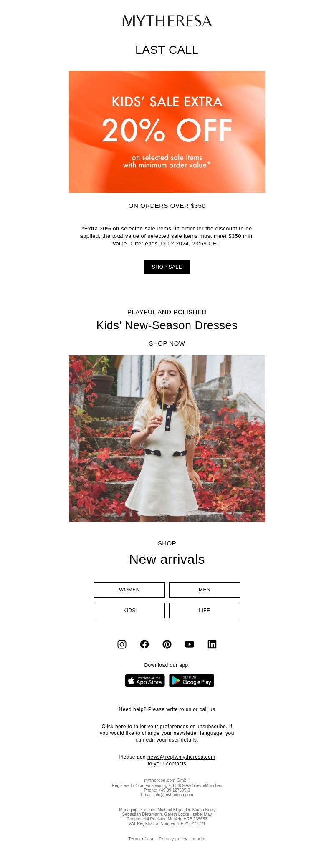Follow the SHOP NOW link
334x868 pixels.
coord(167,343)
